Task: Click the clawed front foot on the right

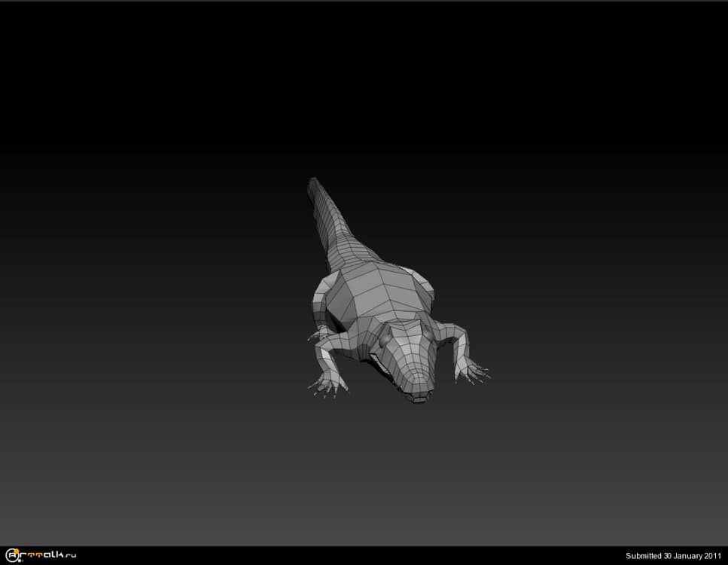Action: (474, 371)
